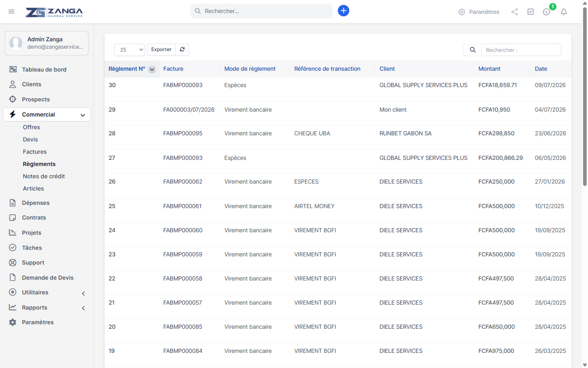The image size is (588, 368).
Task: Click the Contrats icon in sidebar
Action: click(x=13, y=218)
